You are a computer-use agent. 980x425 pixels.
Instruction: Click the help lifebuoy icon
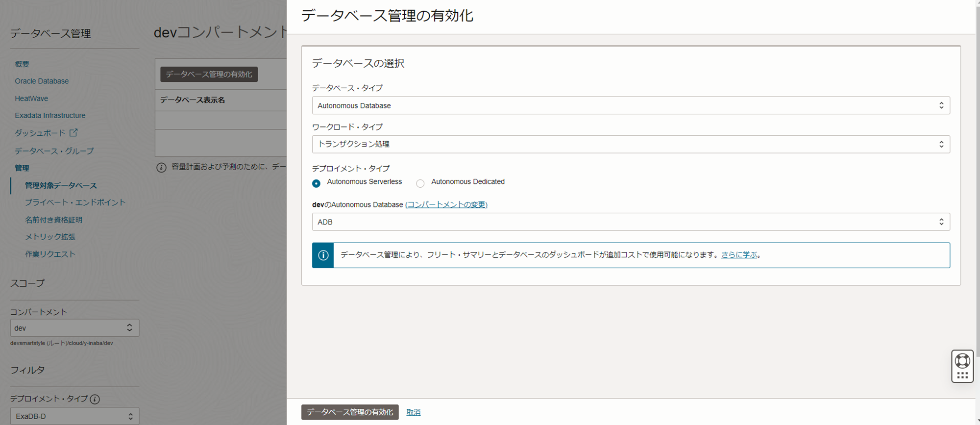(x=962, y=361)
